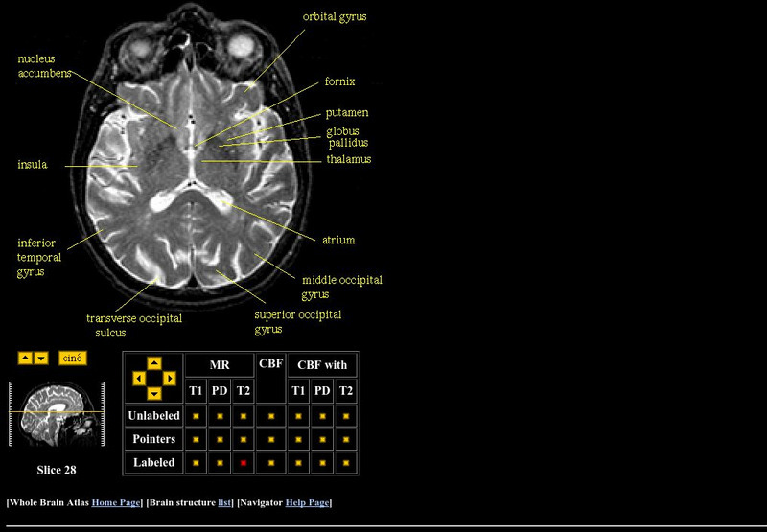Click the inferior temporal gyrus label
Image resolution: width=767 pixels, height=532 pixels.
click(39, 258)
